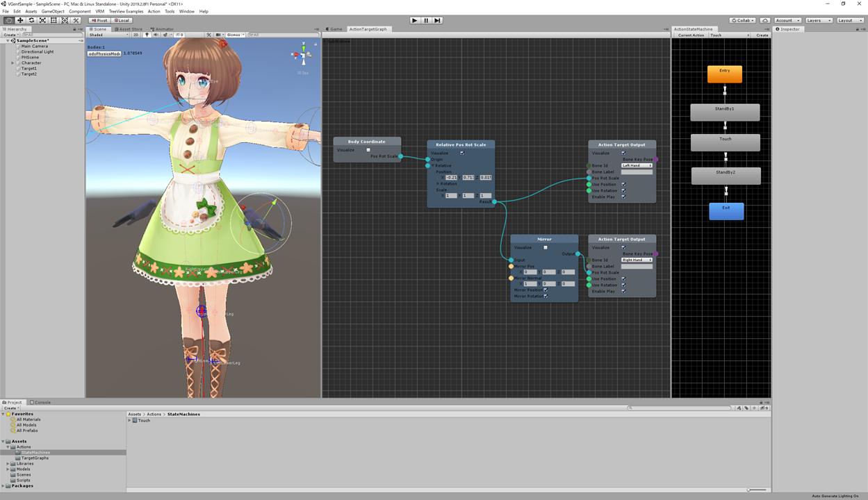Click the Play button
Image resolution: width=868 pixels, height=500 pixels.
coord(415,20)
